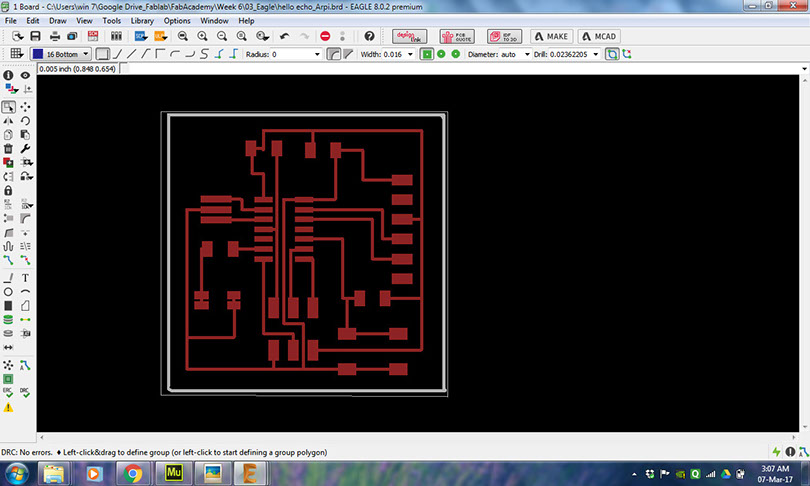Select the Delete trash can tool

pyautogui.click(x=8, y=149)
